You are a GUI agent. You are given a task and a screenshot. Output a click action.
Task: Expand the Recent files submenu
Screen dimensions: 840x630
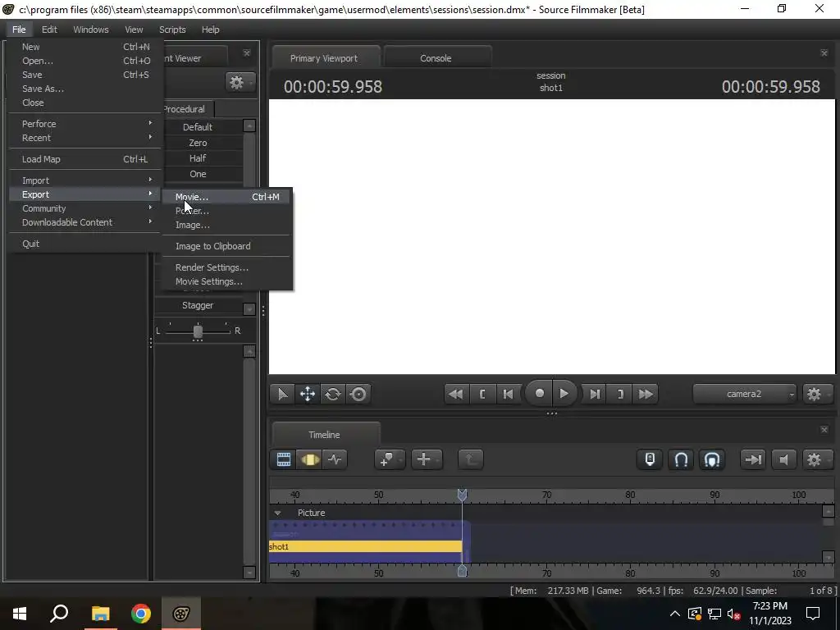(x=85, y=138)
